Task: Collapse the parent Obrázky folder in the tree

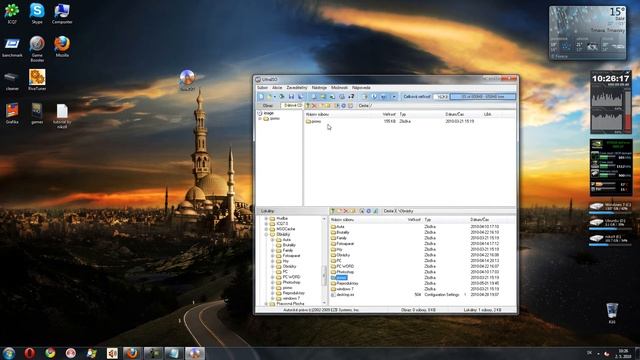Action: [267, 235]
